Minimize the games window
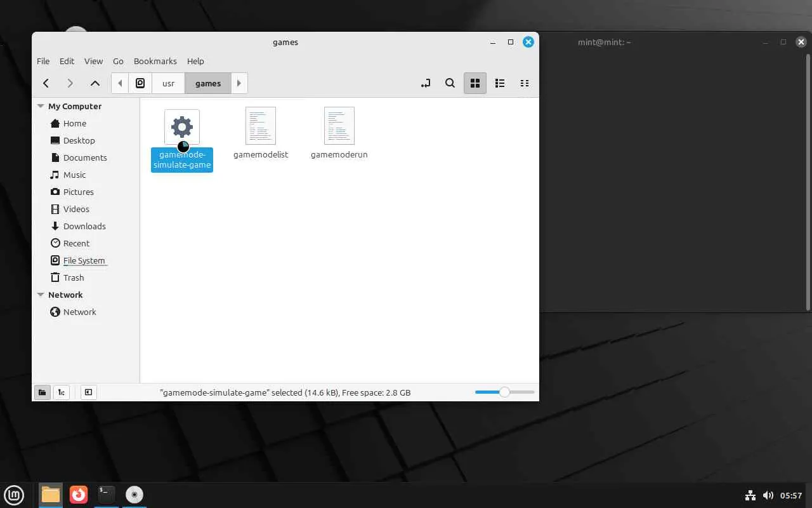The width and height of the screenshot is (812, 508). click(x=493, y=43)
